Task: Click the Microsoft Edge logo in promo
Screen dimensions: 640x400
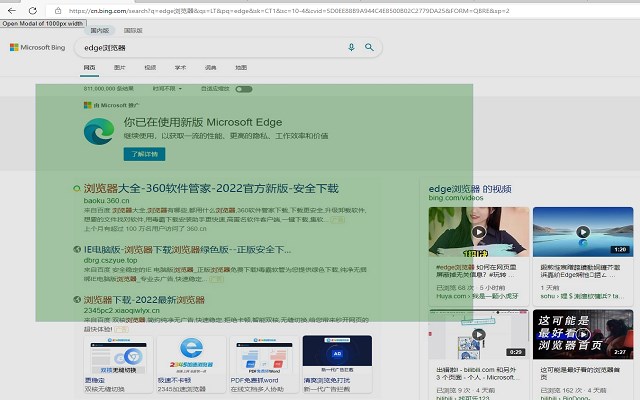Action: pos(99,131)
